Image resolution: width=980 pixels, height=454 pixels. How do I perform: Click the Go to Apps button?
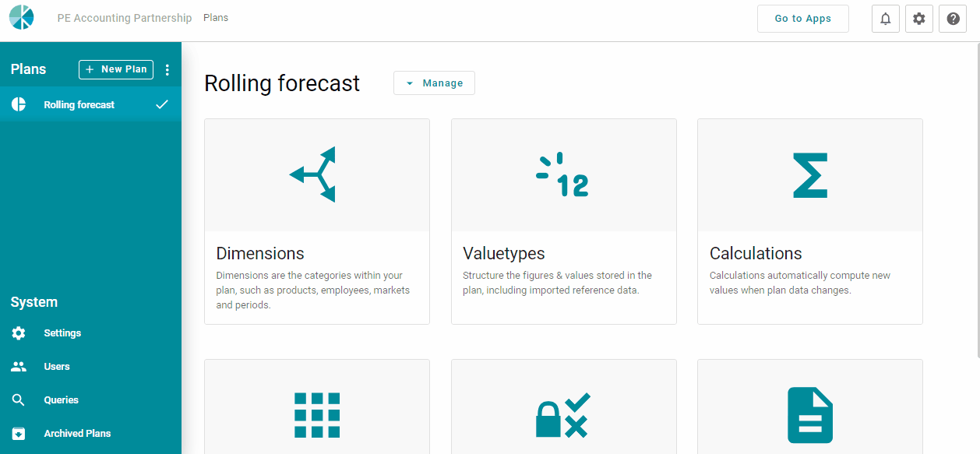(802, 19)
